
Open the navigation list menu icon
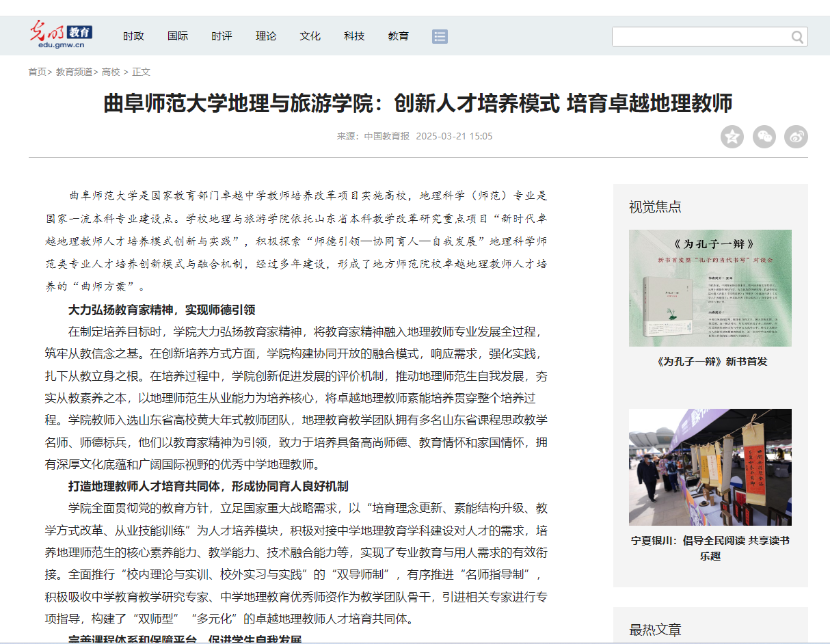(440, 36)
